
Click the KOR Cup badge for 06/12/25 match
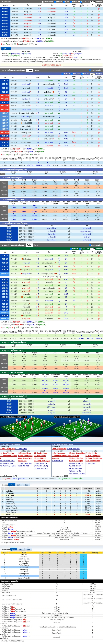click(5, 274)
